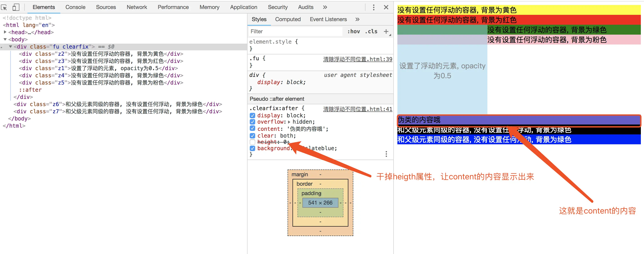
Task: Select the div class z6 tree row
Action: click(118, 104)
